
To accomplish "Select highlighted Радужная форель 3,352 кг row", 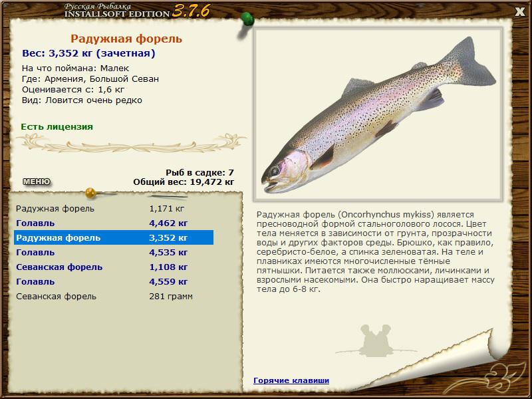I will click(x=114, y=237).
